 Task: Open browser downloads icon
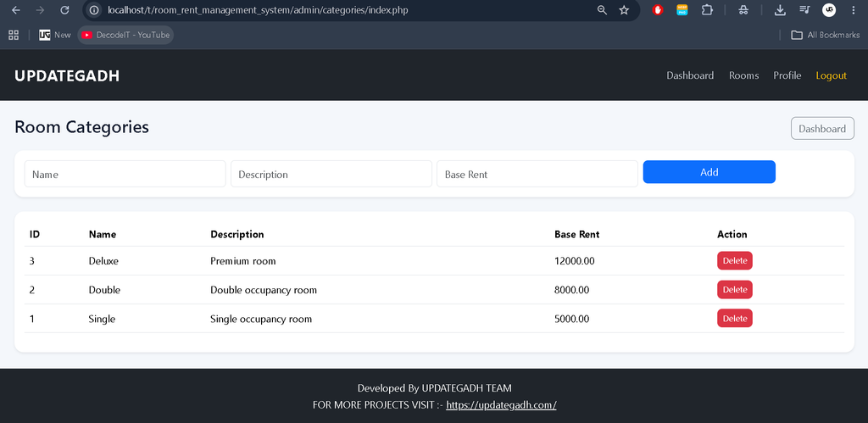click(x=780, y=10)
